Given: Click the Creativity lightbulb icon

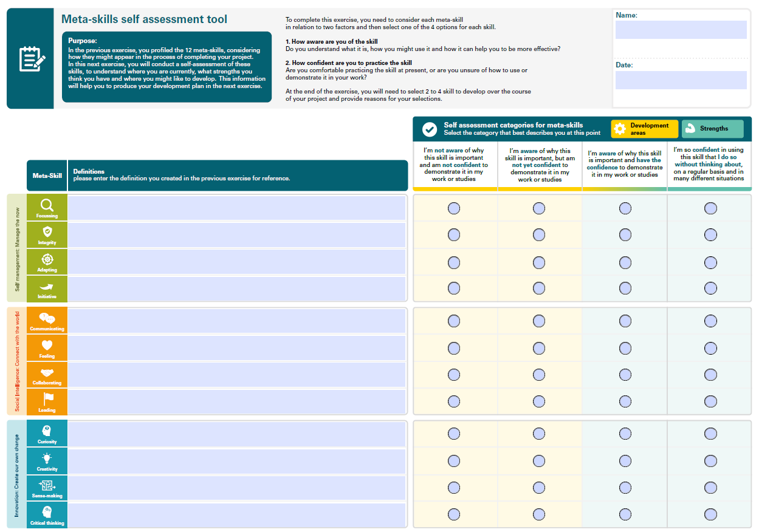Looking at the screenshot, I should coord(47,459).
